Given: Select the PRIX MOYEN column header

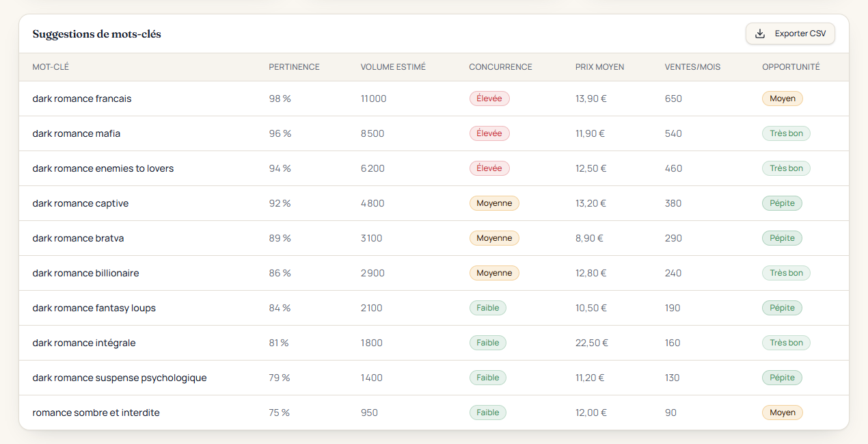Looking at the screenshot, I should [x=599, y=67].
